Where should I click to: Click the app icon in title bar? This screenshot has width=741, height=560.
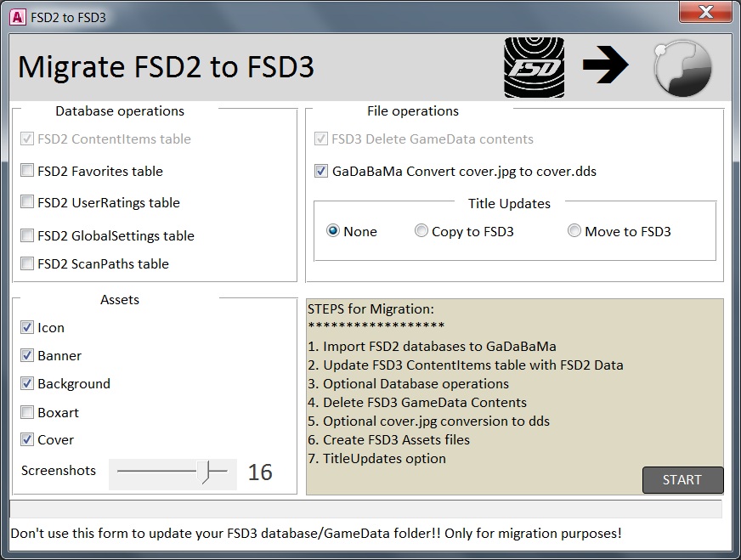tap(18, 18)
